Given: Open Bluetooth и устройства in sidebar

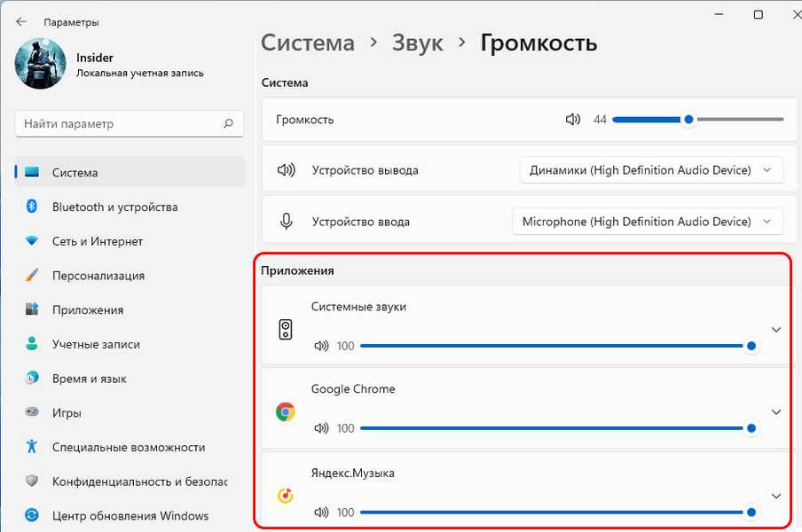Looking at the screenshot, I should [114, 207].
